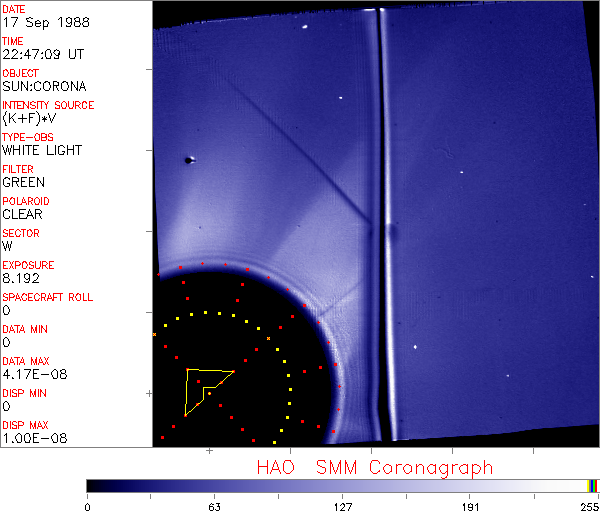Click the color bar label 63
600x512 pixels.
[x=214, y=506]
